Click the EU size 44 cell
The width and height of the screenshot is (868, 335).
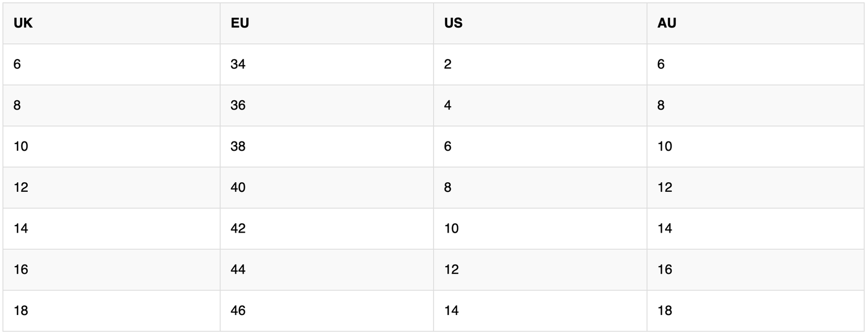click(x=238, y=269)
